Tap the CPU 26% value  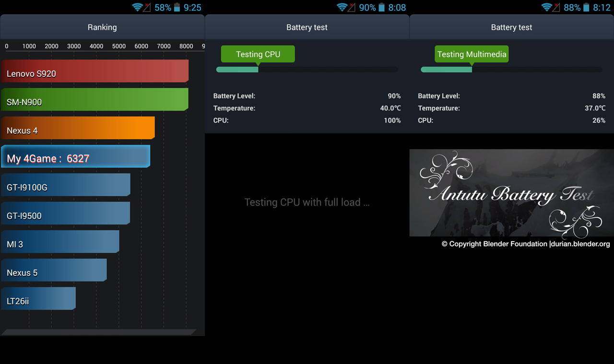(599, 120)
